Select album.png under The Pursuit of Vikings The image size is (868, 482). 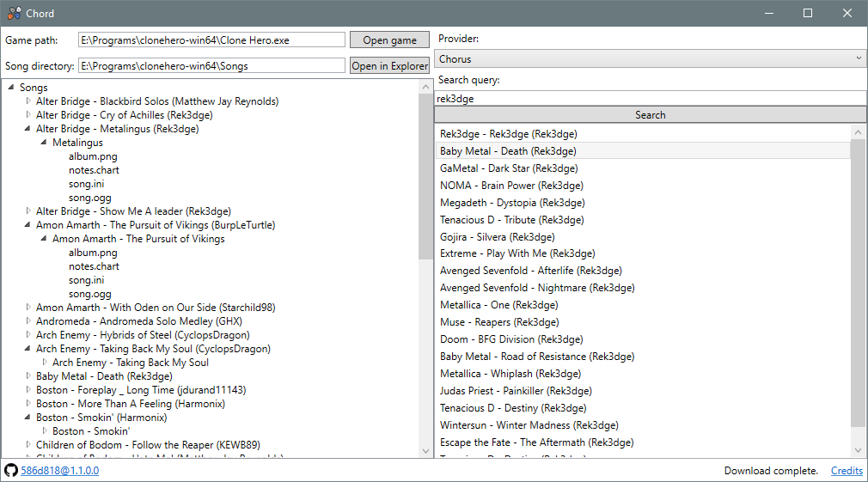point(93,253)
